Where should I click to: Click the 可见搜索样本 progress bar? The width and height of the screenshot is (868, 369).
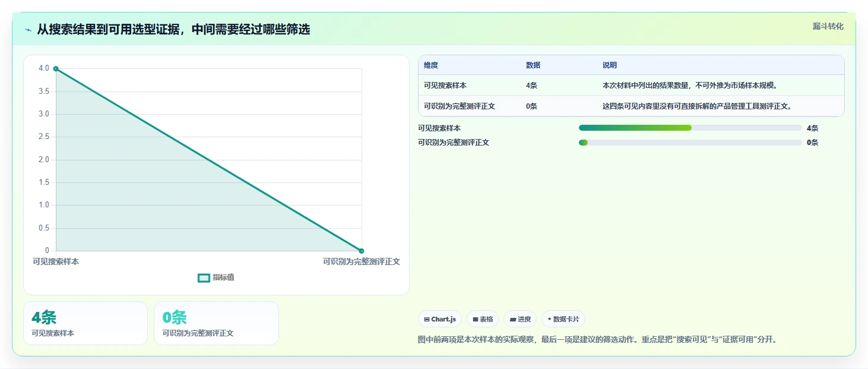point(690,128)
